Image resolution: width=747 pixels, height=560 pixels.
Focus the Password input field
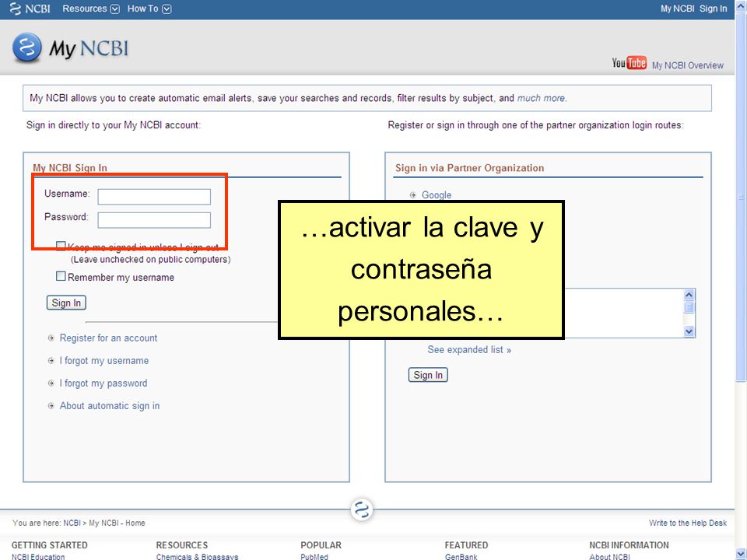154,220
